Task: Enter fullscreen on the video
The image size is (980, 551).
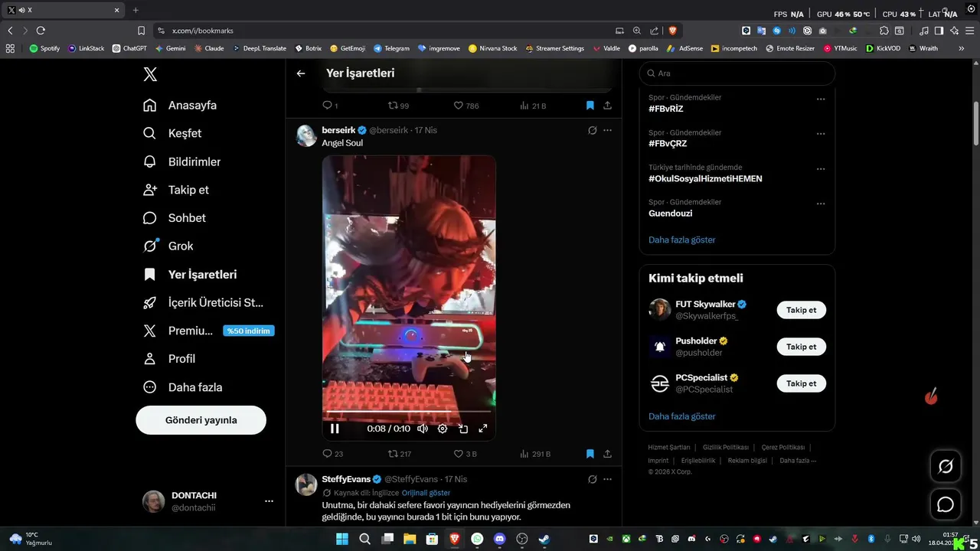Action: [x=483, y=429]
